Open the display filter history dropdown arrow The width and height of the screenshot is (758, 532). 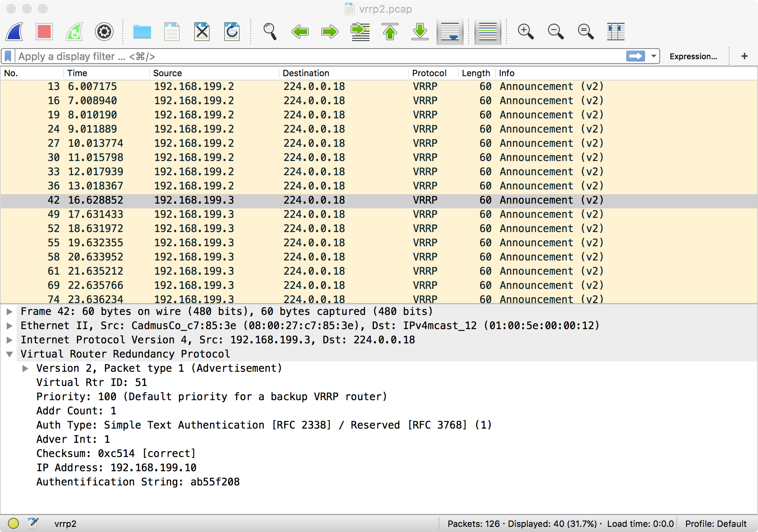pos(654,56)
